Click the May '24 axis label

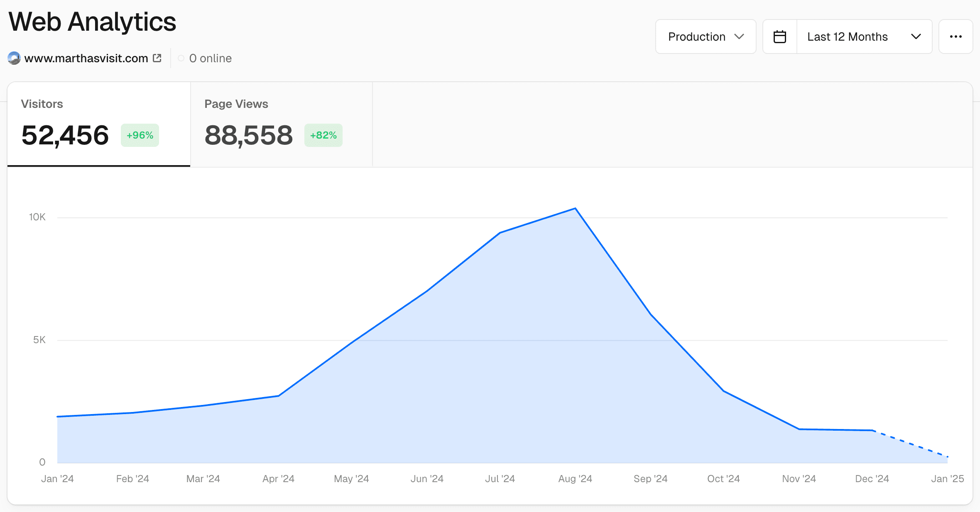(351, 479)
